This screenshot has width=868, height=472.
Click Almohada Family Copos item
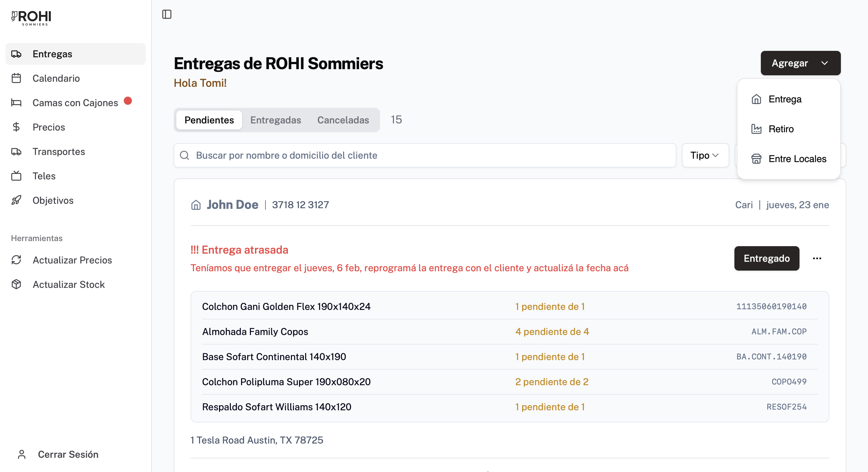coord(255,332)
